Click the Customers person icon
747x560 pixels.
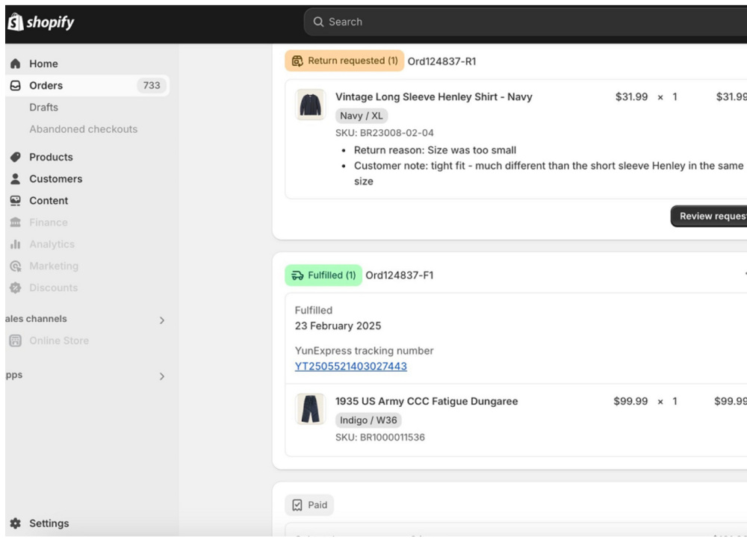(x=15, y=178)
